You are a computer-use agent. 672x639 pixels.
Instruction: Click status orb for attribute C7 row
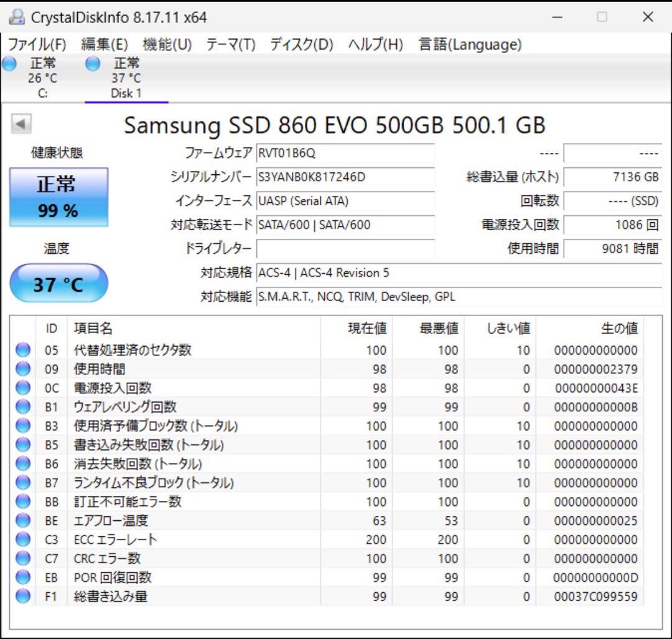(x=23, y=558)
